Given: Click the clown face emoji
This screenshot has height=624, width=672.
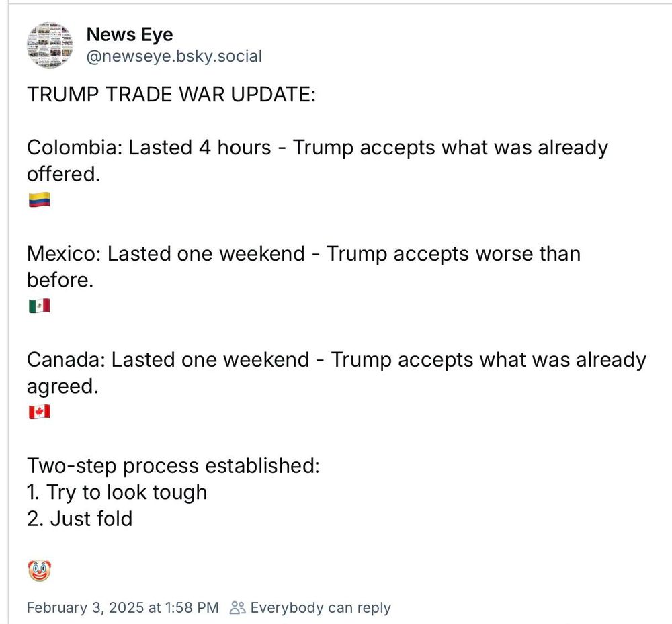Looking at the screenshot, I should (x=40, y=571).
